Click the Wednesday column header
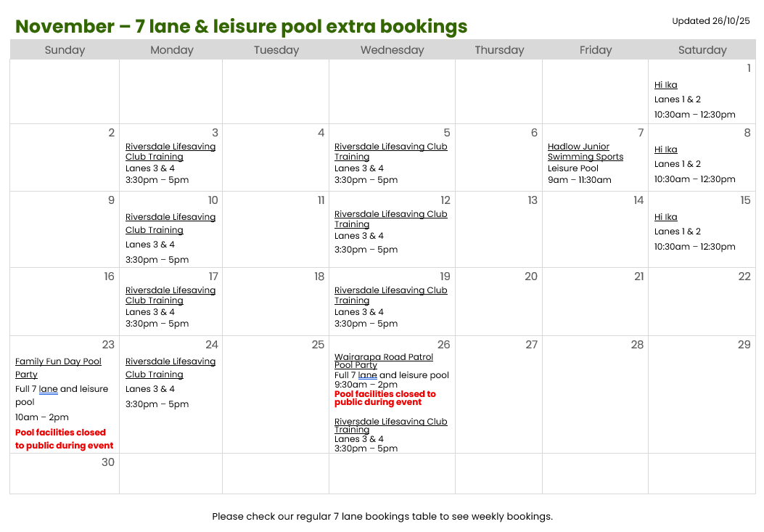 [x=392, y=50]
